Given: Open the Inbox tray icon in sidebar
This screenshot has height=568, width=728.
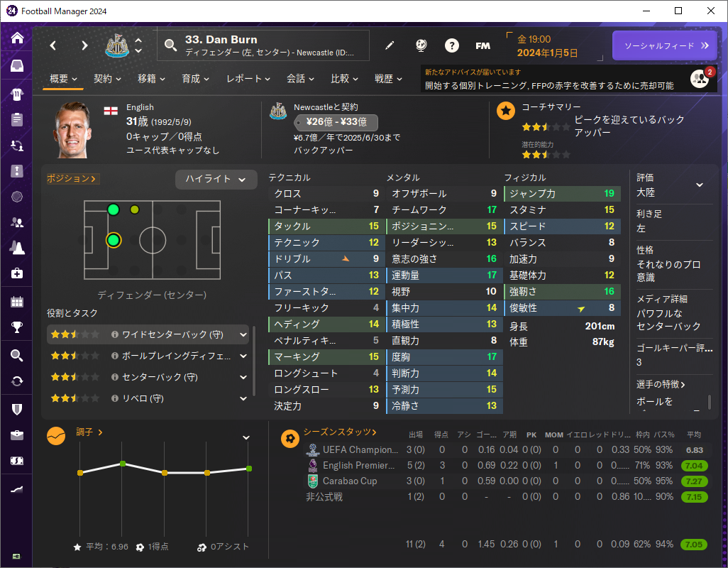Looking at the screenshot, I should point(17,65).
